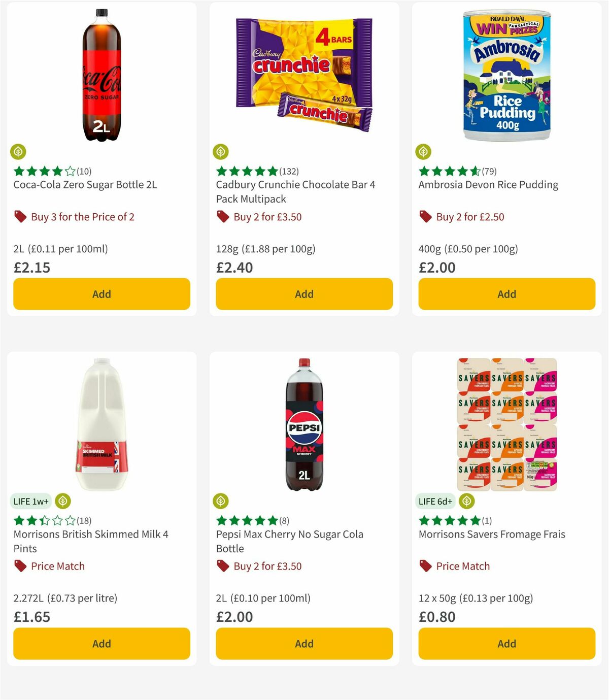Click the leaf icon next to LIFE 1w+ badge
Image resolution: width=609 pixels, height=700 pixels.
click(x=62, y=501)
